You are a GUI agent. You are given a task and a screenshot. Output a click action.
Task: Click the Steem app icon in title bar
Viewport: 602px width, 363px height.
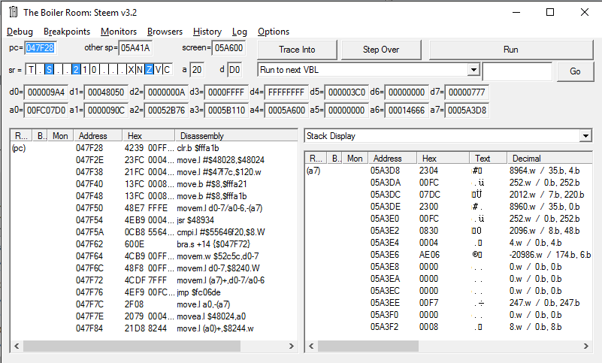tap(13, 12)
